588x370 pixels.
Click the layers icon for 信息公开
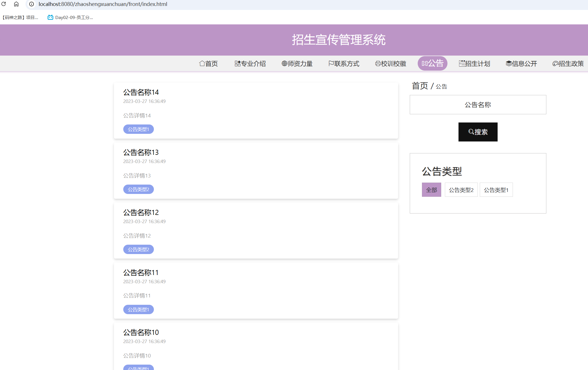508,64
